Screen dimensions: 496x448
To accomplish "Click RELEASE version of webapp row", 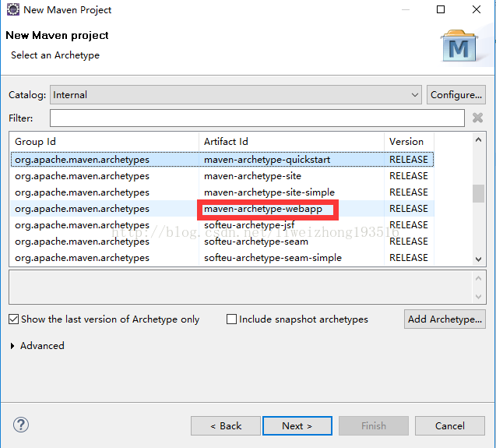I will pyautogui.click(x=408, y=209).
